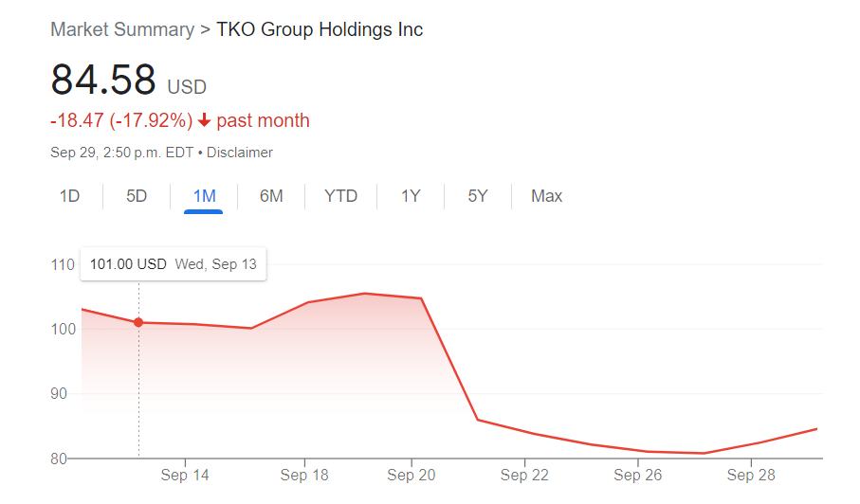Switch chart to YTD range

(340, 196)
